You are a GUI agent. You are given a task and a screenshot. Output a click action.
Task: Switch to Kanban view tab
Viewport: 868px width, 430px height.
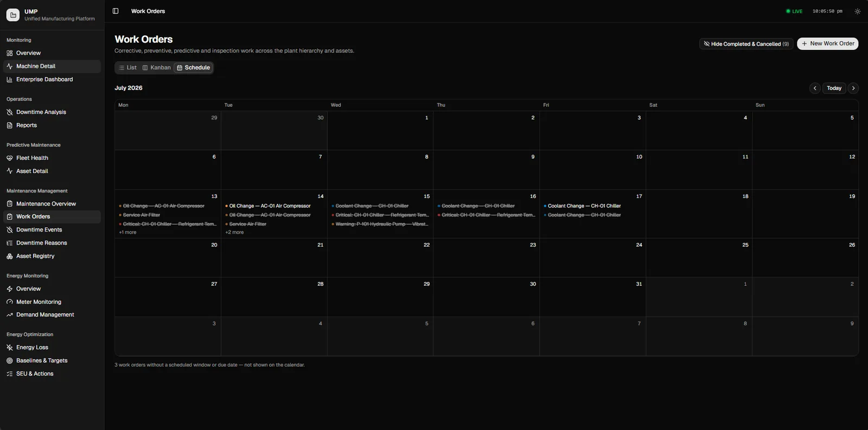(x=156, y=68)
